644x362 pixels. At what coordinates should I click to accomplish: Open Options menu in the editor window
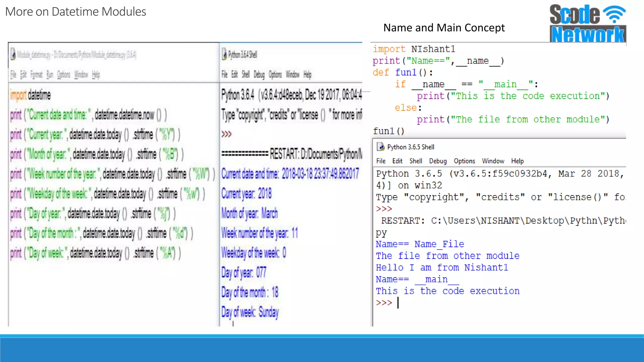[64, 74]
